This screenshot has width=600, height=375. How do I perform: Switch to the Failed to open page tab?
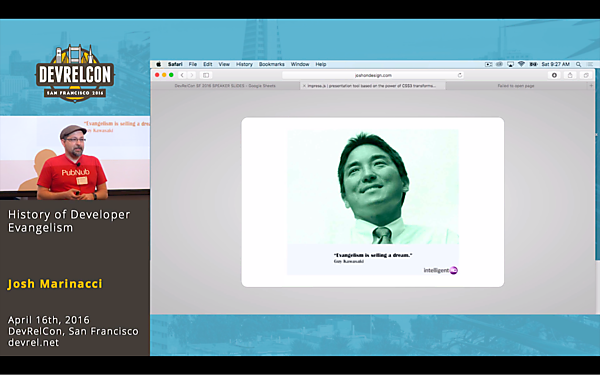(516, 86)
